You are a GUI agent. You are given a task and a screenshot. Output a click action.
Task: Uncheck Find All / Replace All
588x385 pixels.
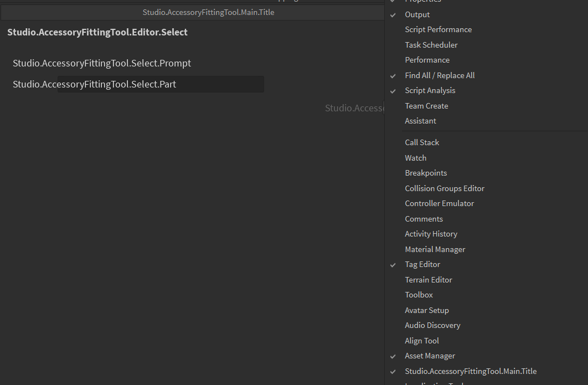(x=440, y=75)
